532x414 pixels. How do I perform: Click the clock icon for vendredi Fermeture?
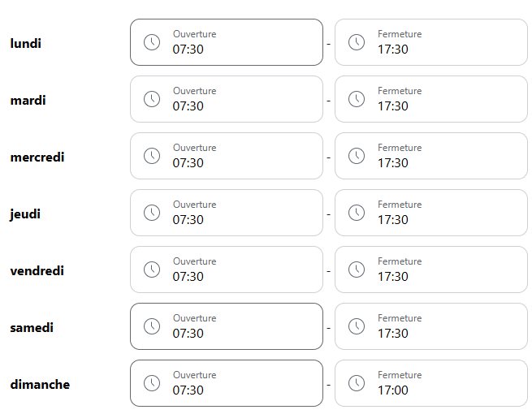click(357, 270)
